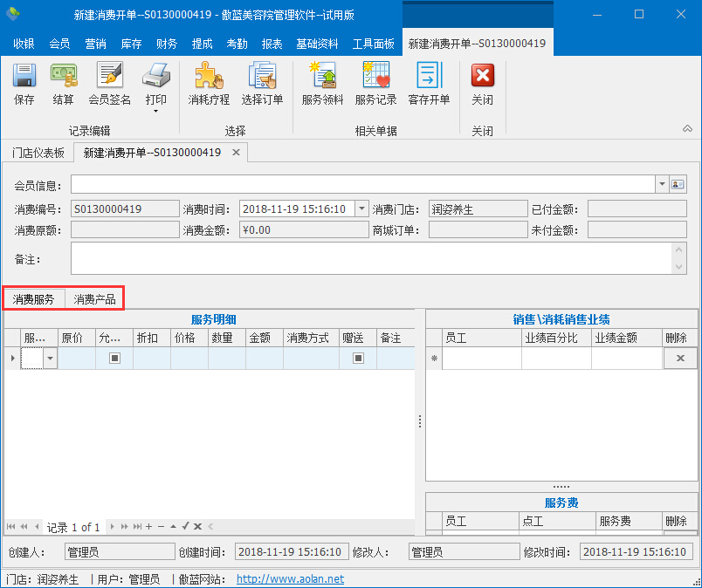Open the 营销 menu

(x=95, y=44)
